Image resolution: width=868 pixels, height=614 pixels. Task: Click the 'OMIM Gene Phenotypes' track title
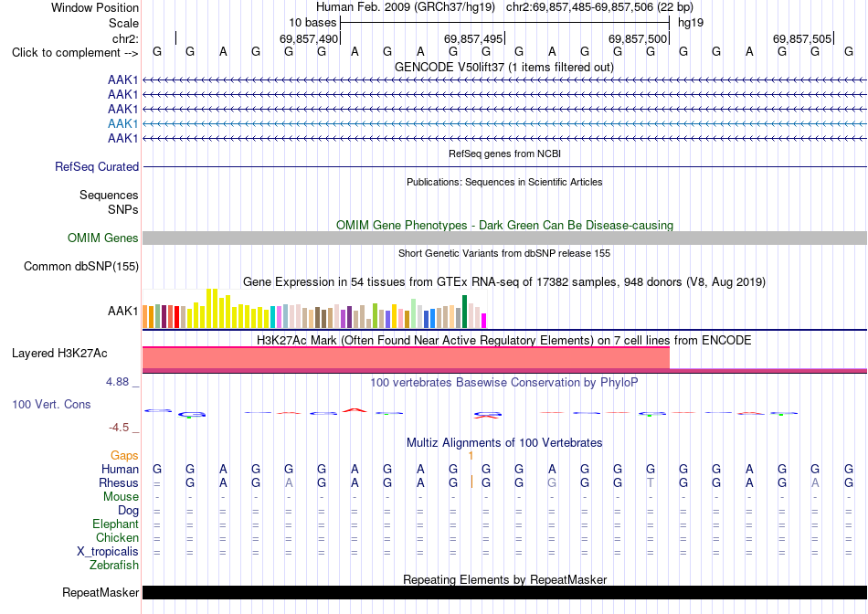[505, 226]
